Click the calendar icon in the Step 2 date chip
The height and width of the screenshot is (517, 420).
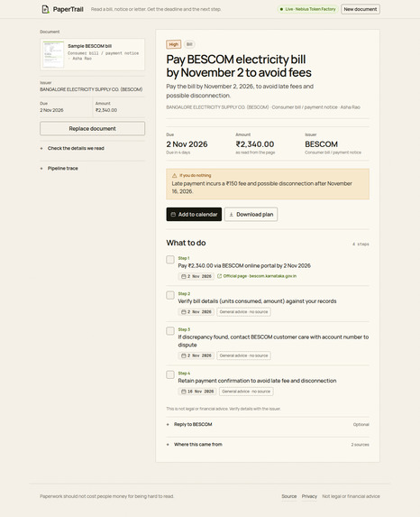(x=184, y=312)
